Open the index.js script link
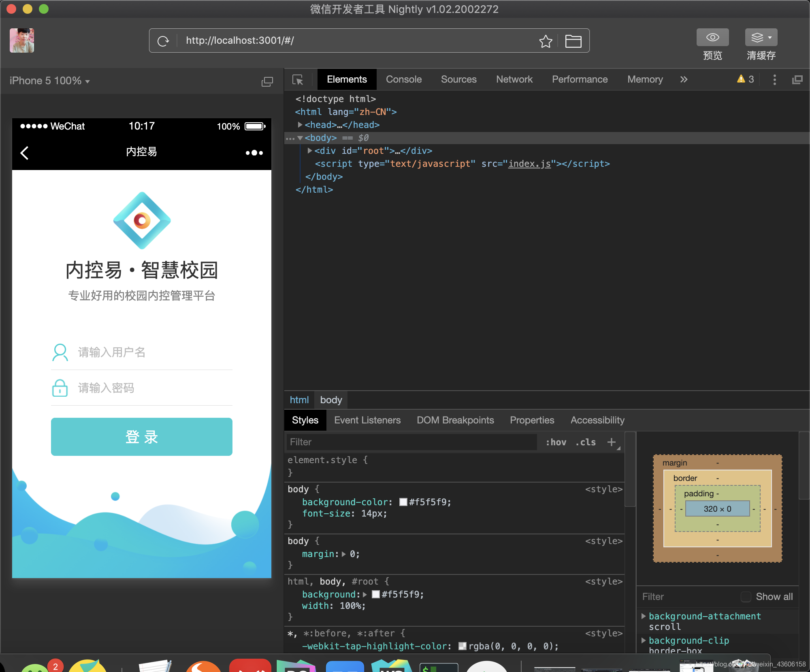Screen dimensions: 810x672 click(530, 164)
